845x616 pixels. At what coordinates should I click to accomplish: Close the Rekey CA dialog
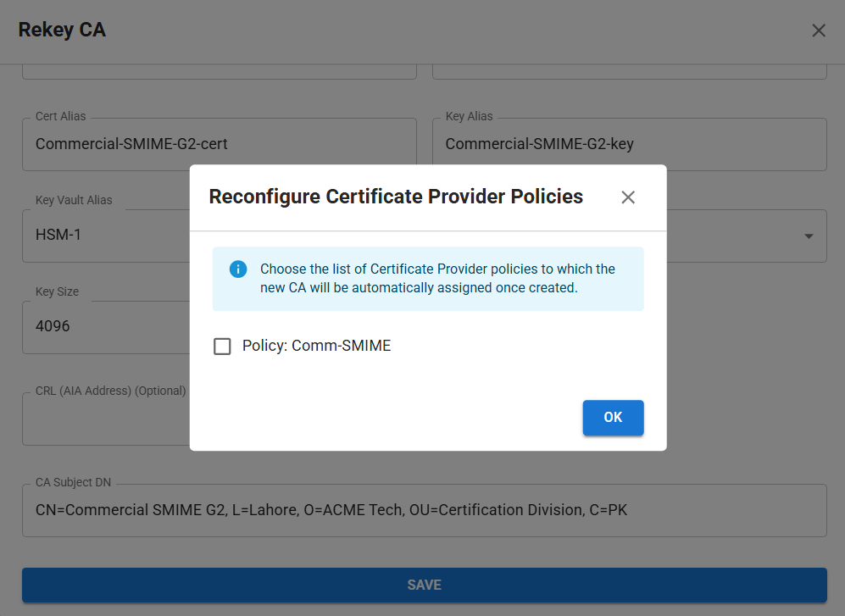pos(818,30)
